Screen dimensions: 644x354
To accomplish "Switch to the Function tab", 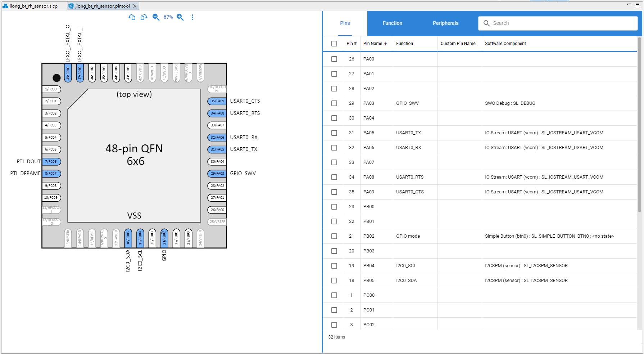I will pyautogui.click(x=392, y=23).
